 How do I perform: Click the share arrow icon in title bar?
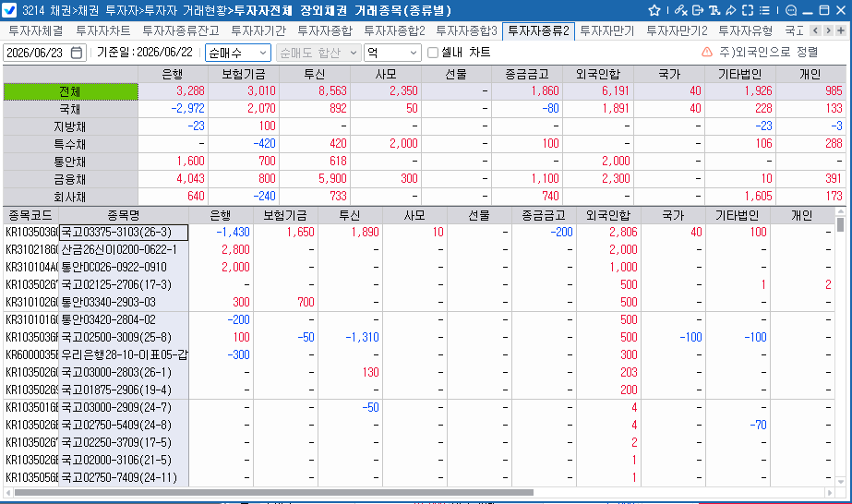click(x=731, y=10)
